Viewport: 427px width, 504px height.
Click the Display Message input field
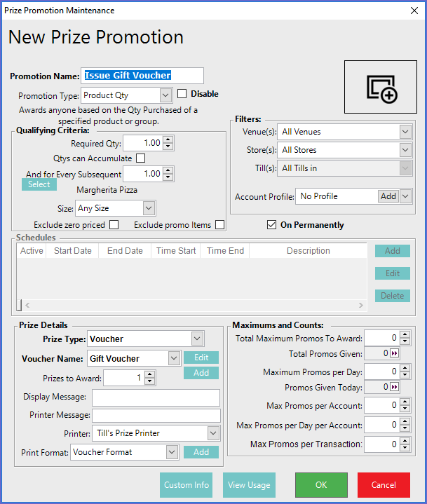[x=156, y=397]
